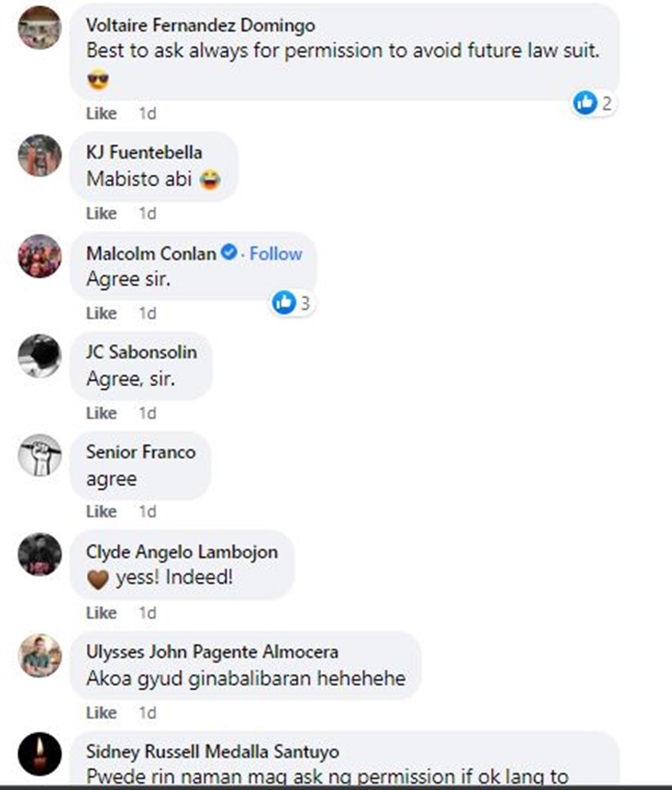Open Malcolm Conlan's profile photo

39,255
